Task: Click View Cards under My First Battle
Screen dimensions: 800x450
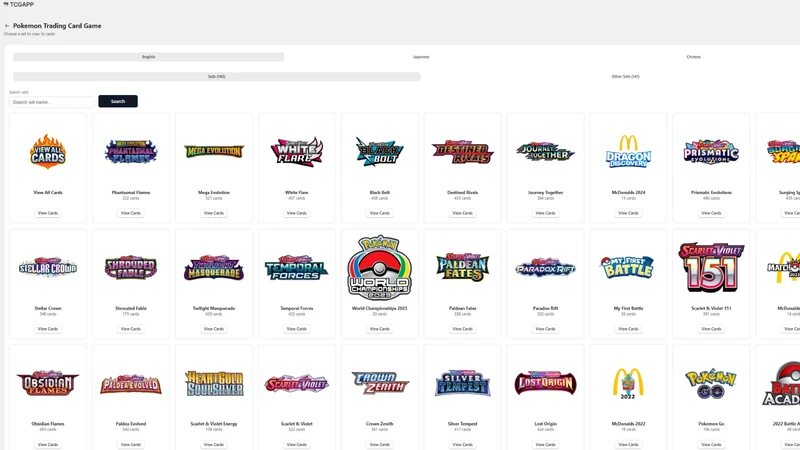Action: pyautogui.click(x=629, y=329)
